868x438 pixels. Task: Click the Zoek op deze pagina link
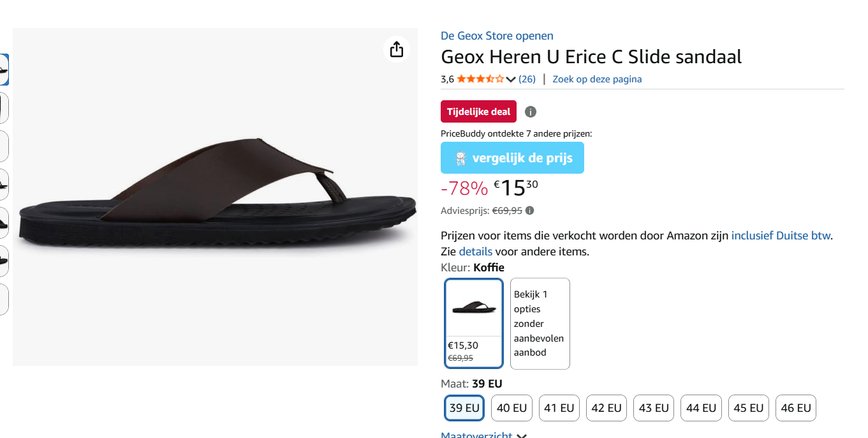(x=597, y=79)
